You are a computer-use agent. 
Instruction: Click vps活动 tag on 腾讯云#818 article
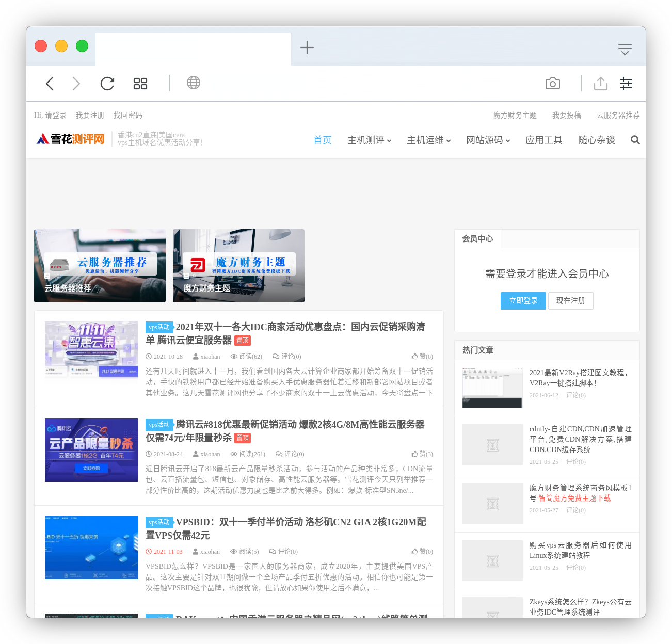pyautogui.click(x=159, y=425)
